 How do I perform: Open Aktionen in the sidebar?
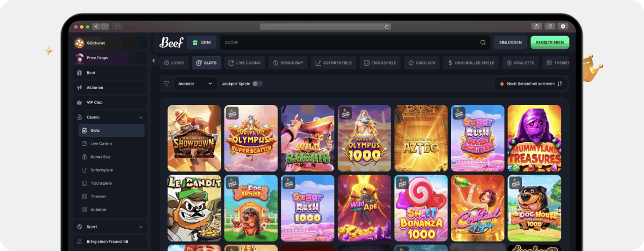pyautogui.click(x=110, y=88)
